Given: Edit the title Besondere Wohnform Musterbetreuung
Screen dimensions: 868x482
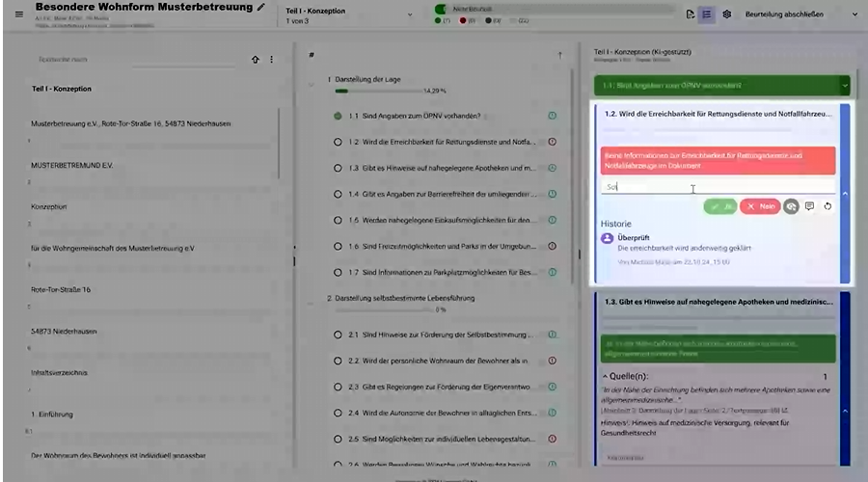Looking at the screenshot, I should tap(260, 7).
